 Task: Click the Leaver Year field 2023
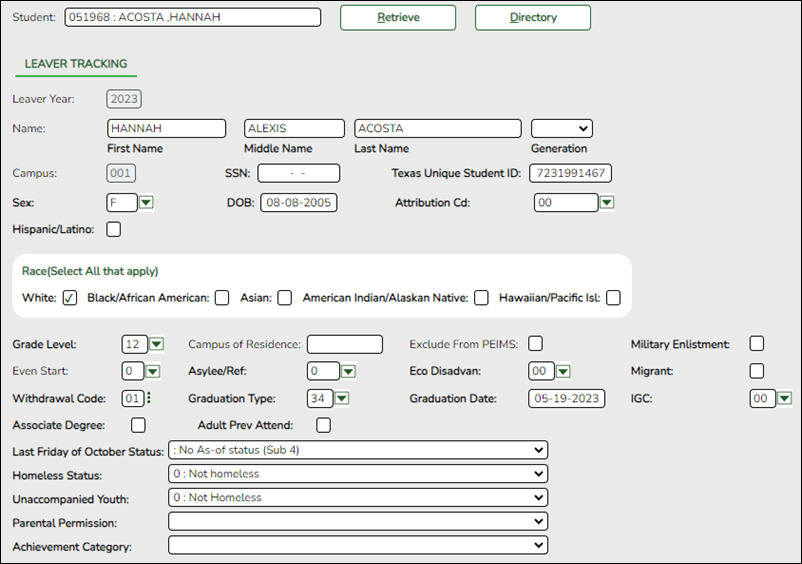click(x=124, y=99)
